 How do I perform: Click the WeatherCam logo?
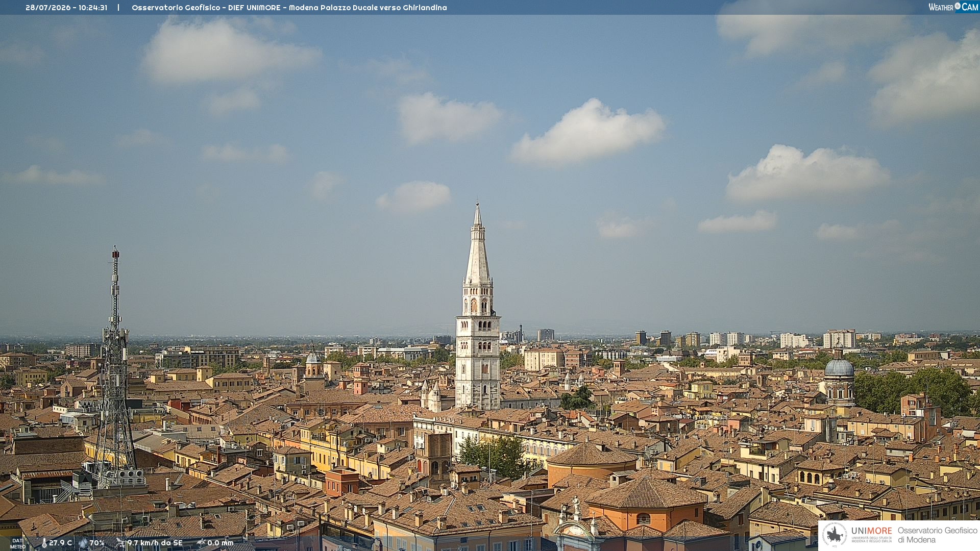click(953, 7)
